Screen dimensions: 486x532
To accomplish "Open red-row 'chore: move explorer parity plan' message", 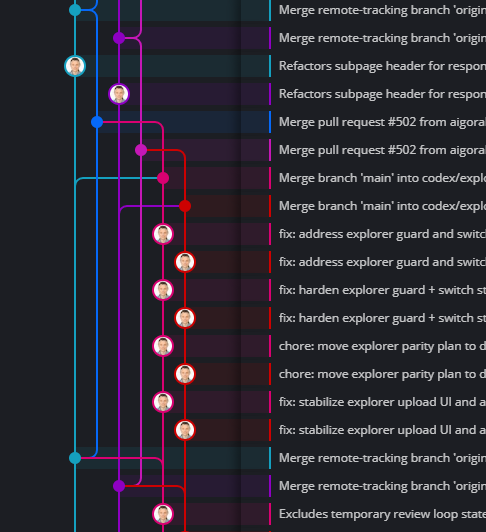I will pos(382,374).
